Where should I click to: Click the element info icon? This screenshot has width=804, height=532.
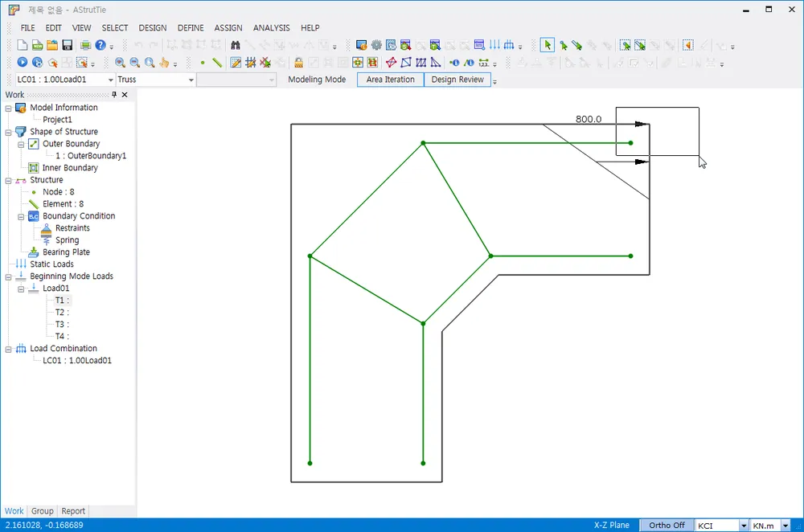(470, 63)
